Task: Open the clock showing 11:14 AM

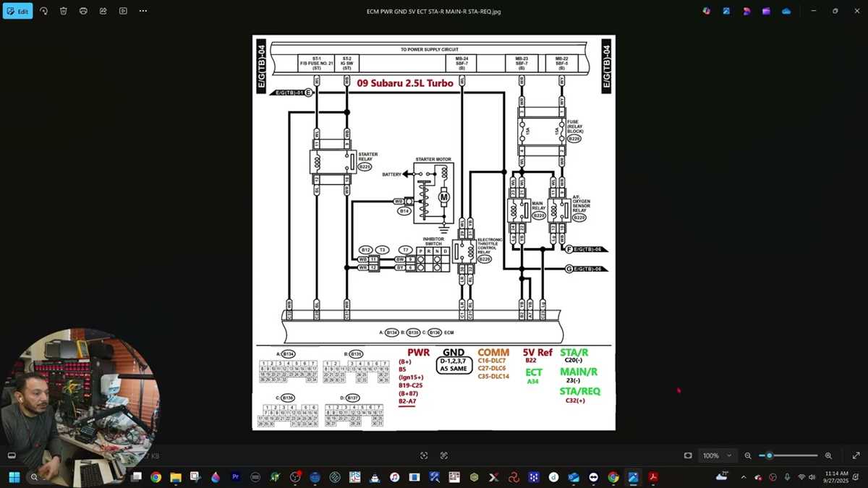Action: (835, 477)
